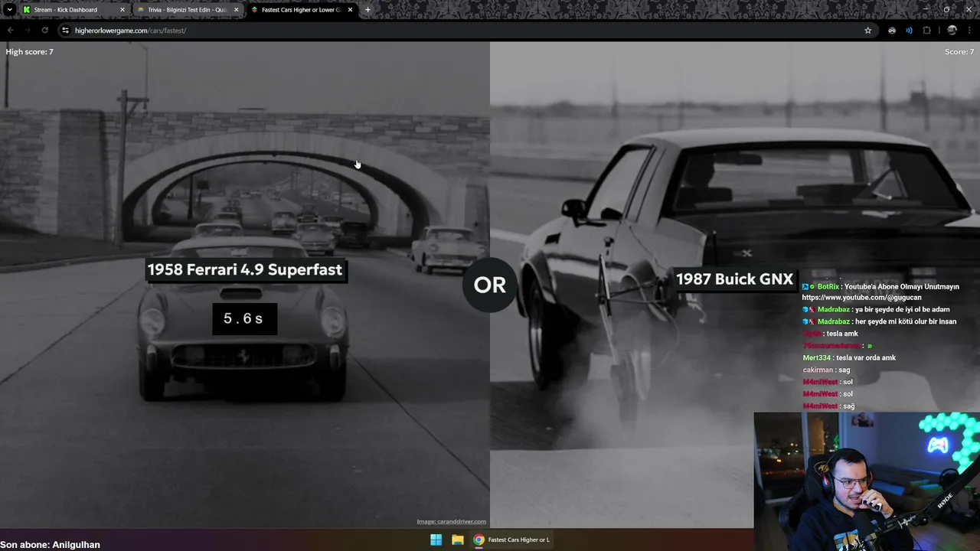Choose the 1958 Ferrari 4.9 Superfast
This screenshot has width=980, height=551.
[245, 269]
